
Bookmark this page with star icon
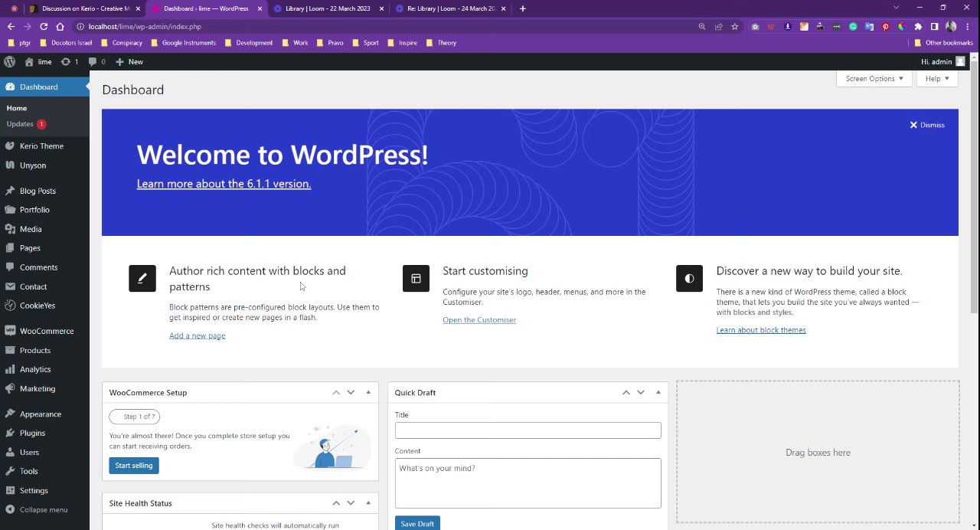pos(735,26)
